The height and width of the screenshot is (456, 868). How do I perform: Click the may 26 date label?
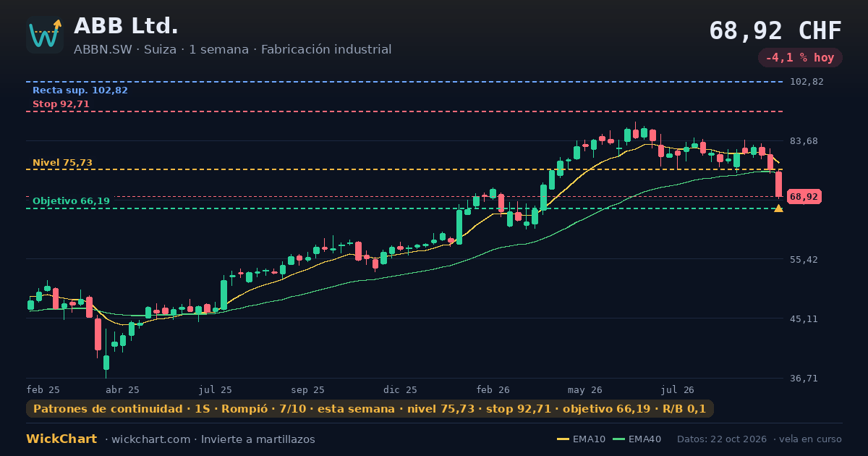click(x=585, y=389)
